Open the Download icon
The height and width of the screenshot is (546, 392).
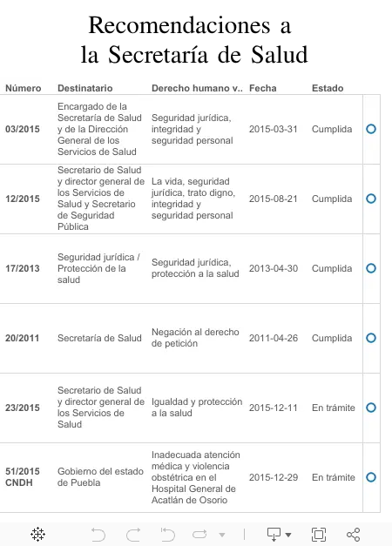[x=274, y=534]
